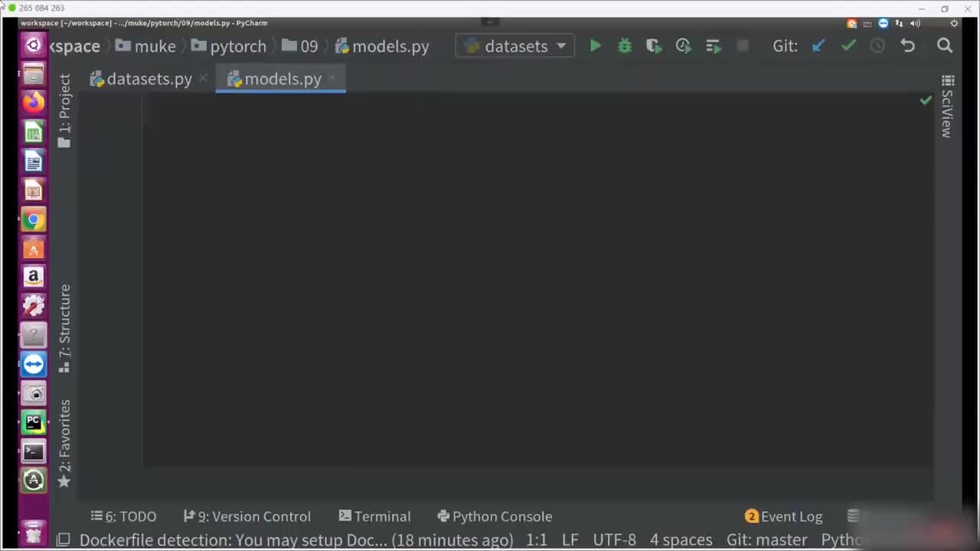Viewport: 980px width, 551px height.
Task: Toggle tool window bars icon in status bar
Action: 64,540
